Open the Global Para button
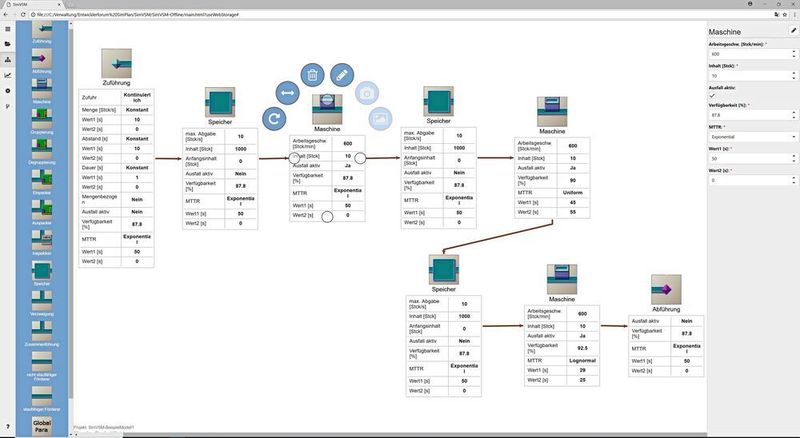 42,426
